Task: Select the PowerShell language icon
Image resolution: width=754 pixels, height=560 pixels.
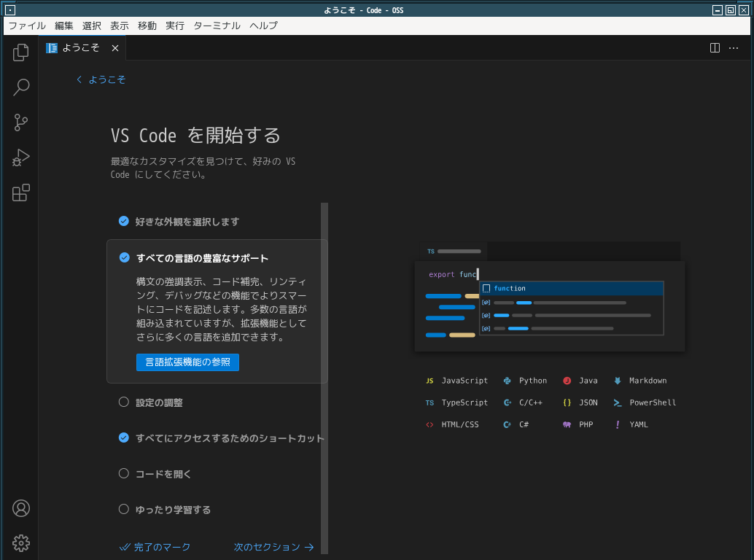Action: [x=618, y=402]
